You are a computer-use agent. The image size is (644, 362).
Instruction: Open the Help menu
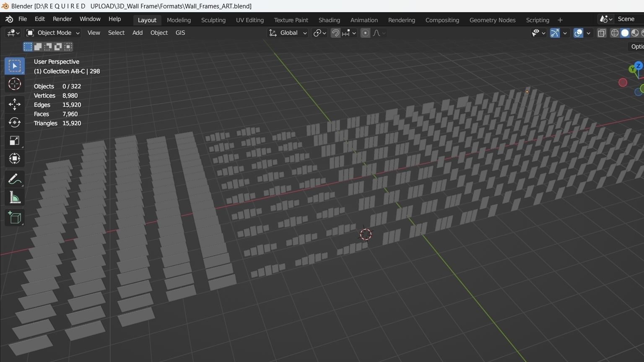click(114, 19)
